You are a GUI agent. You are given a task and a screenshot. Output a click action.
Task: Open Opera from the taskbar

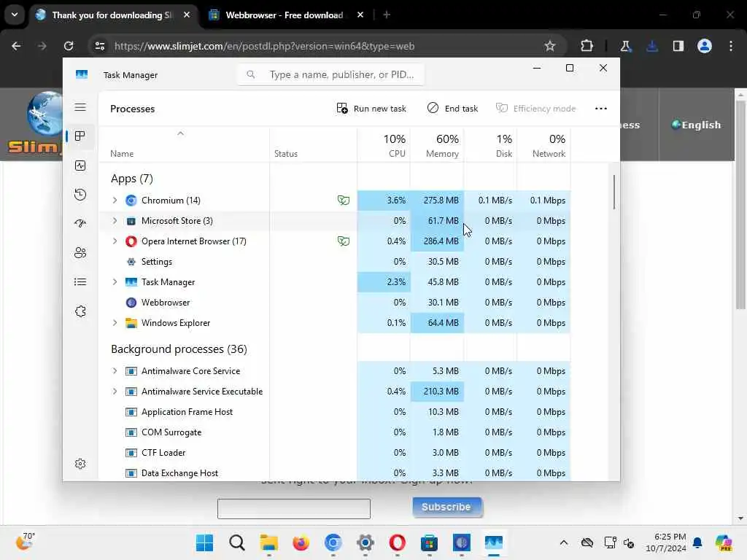pyautogui.click(x=397, y=542)
